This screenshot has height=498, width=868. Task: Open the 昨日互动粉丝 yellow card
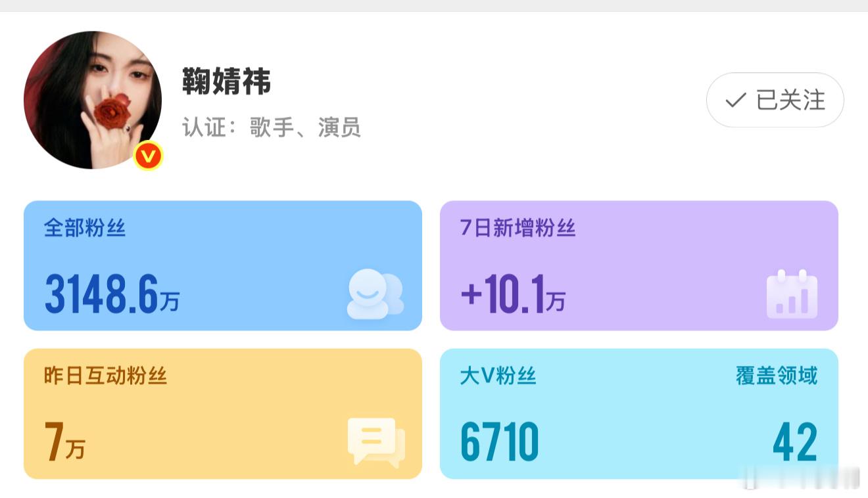pos(223,414)
